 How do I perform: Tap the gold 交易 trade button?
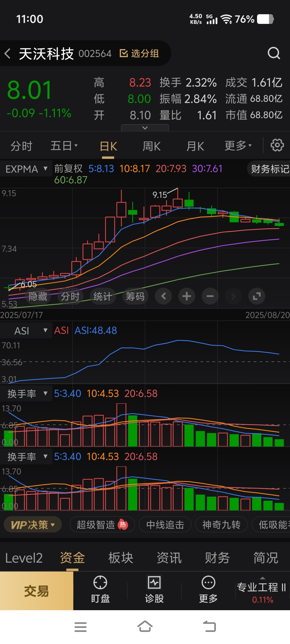tap(37, 591)
